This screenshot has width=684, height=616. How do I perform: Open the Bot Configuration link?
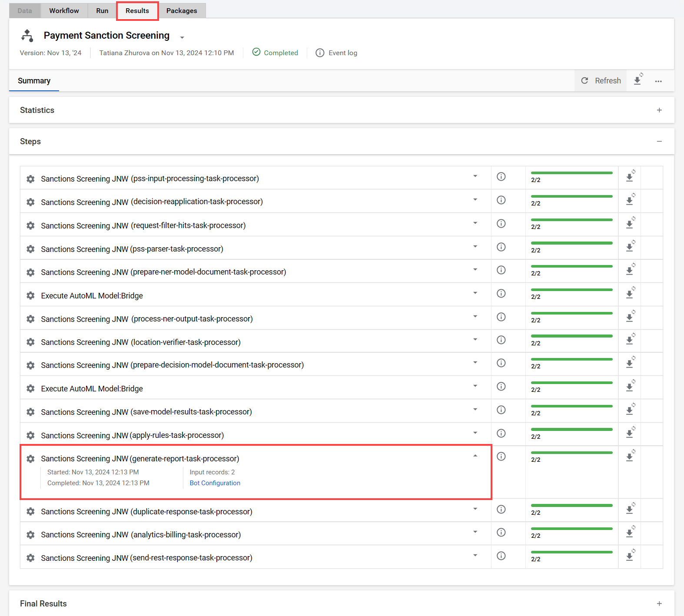point(215,483)
